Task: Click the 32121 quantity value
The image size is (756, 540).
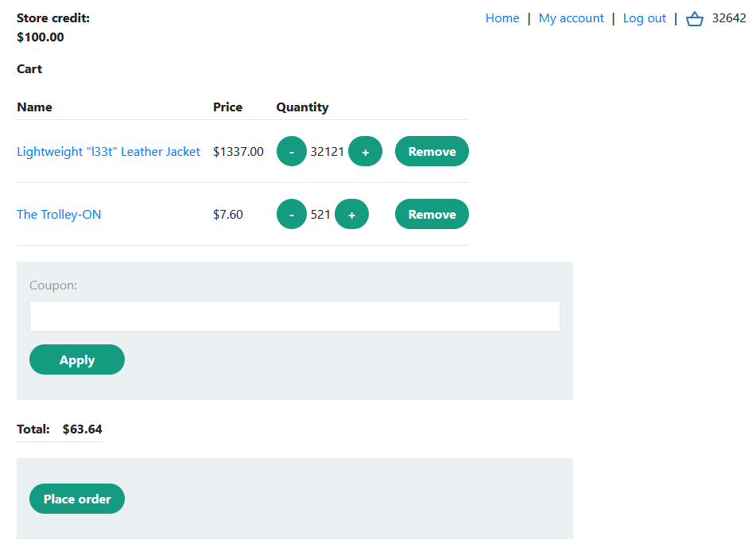Action: coord(327,152)
